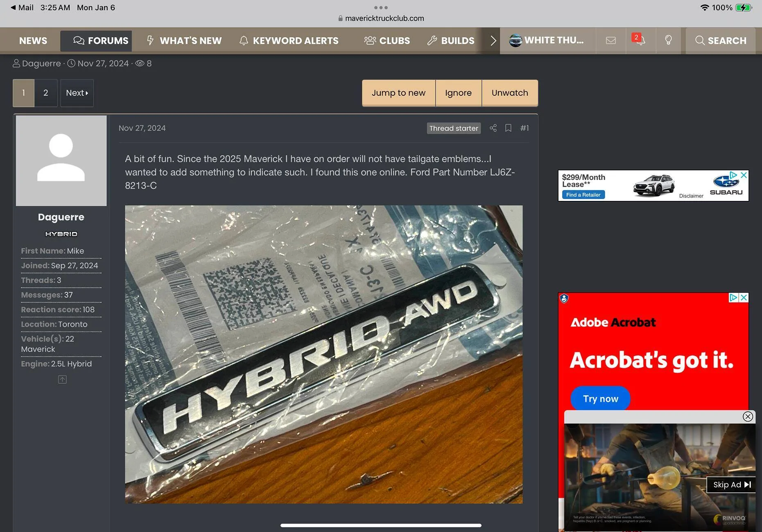Click Find a Retailer on Subaru ad
The height and width of the screenshot is (532, 762).
pos(583,195)
